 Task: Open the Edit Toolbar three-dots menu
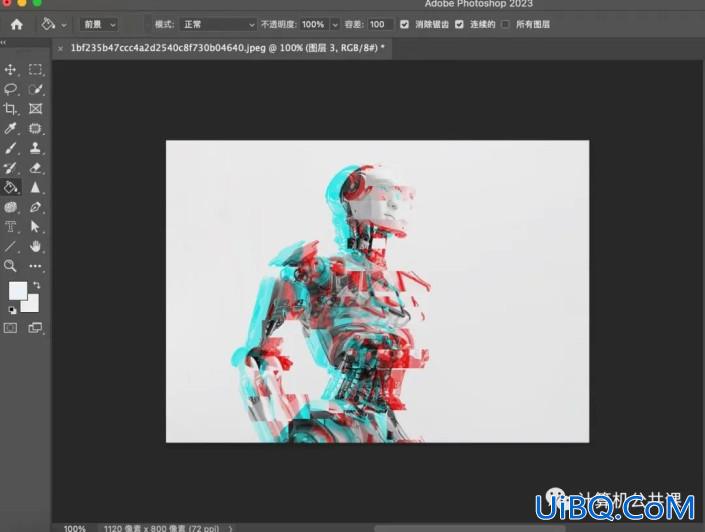pos(35,266)
